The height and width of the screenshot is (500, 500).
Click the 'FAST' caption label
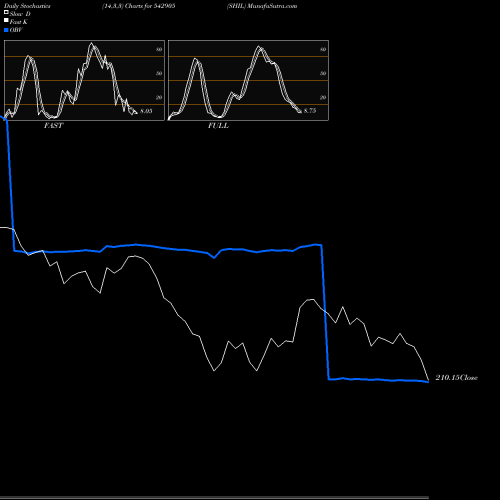[x=53, y=126]
